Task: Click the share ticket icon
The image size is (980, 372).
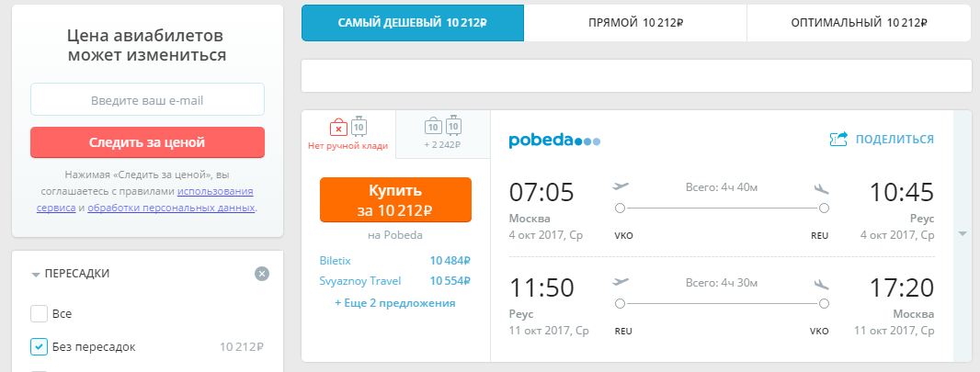Action: (838, 140)
